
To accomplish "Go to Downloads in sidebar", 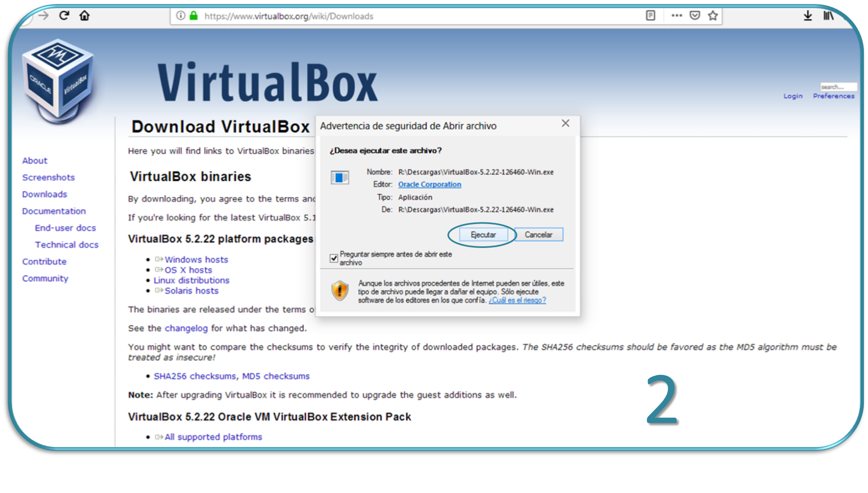I will click(44, 194).
